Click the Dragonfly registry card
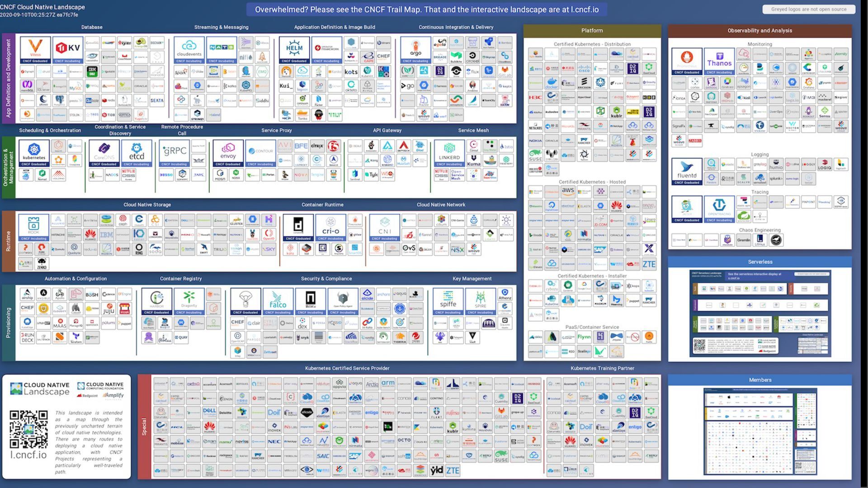This screenshot has height=488, width=868. click(189, 301)
